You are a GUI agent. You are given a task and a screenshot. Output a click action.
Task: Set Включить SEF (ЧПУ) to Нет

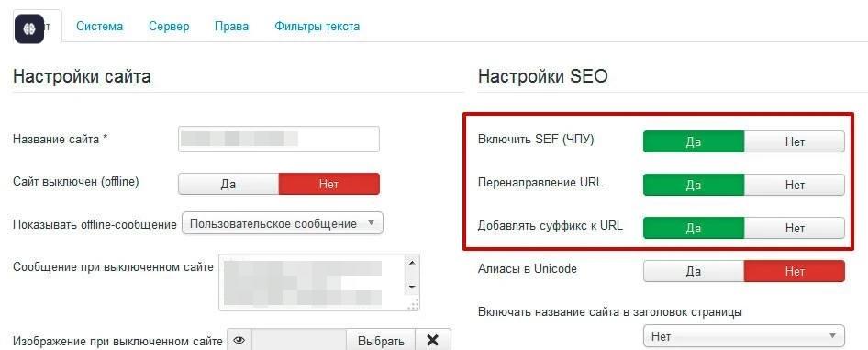(x=795, y=141)
